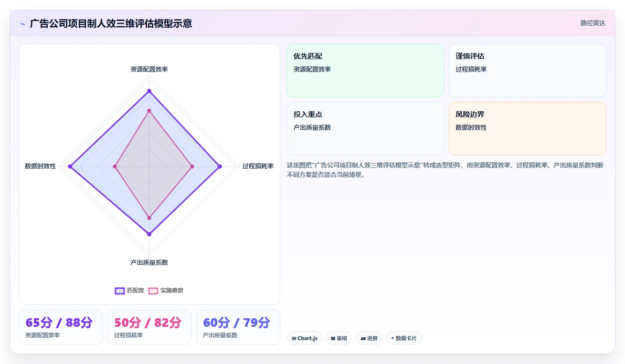The height and width of the screenshot is (364, 625).
Task: Select the 投入重点 card heading
Action: [x=308, y=114]
